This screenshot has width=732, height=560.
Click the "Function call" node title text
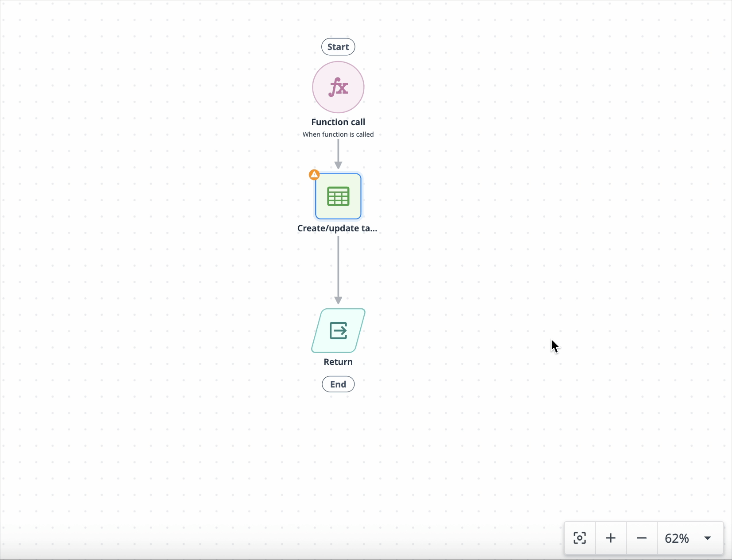338,122
